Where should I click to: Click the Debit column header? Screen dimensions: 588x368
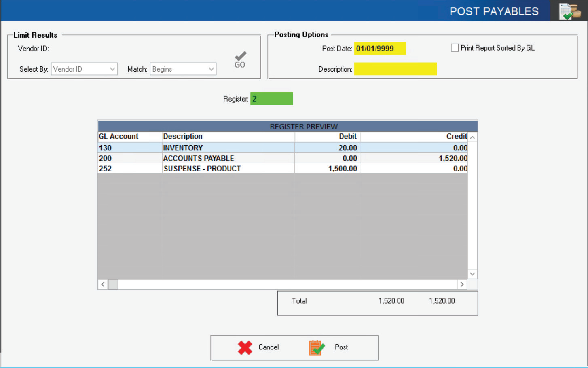click(347, 137)
